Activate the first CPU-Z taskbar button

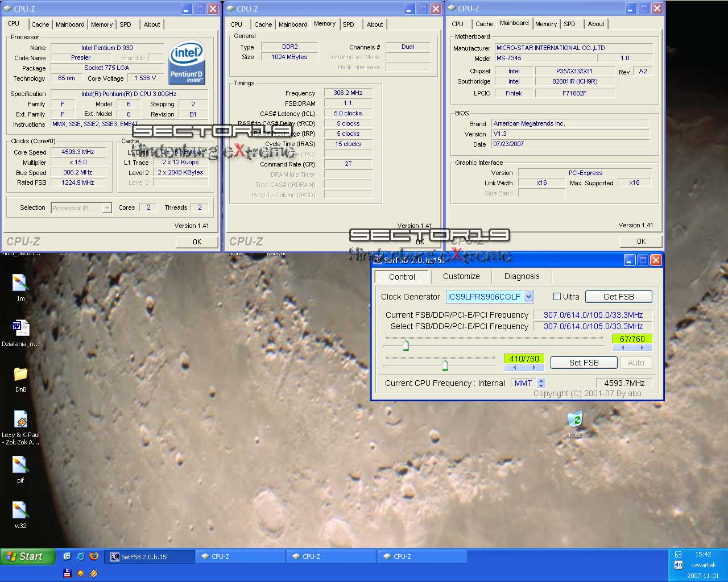point(240,557)
